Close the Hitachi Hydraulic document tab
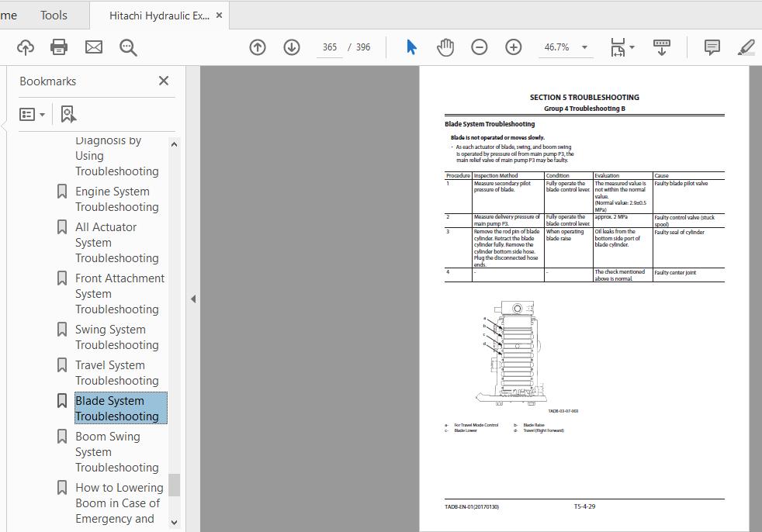The image size is (762, 532). click(219, 16)
